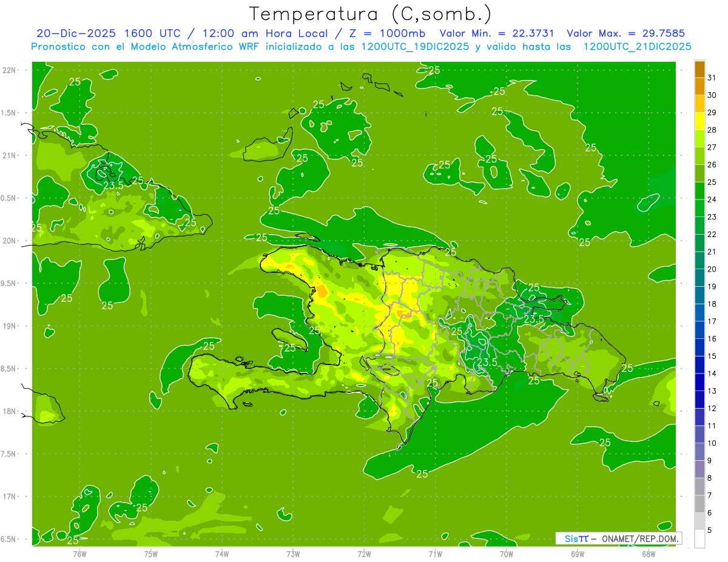
Task: Click the '70W' longitude axis label
Action: pos(507,553)
